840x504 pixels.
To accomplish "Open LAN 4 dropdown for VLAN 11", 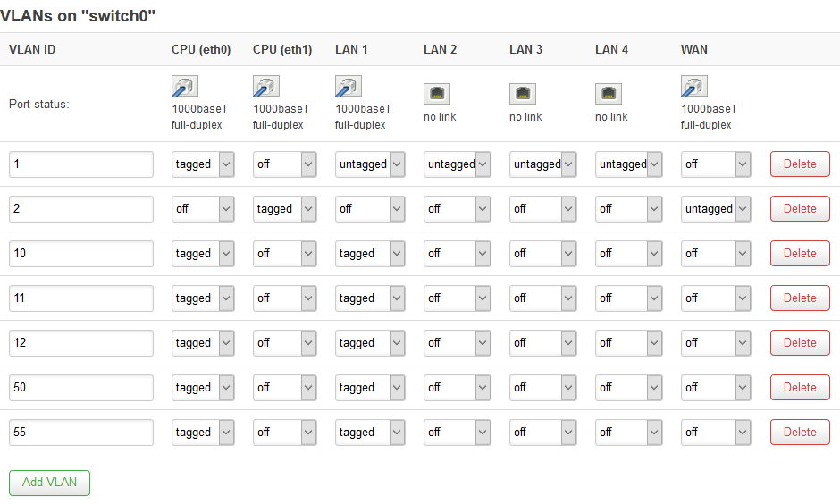I will [x=628, y=298].
